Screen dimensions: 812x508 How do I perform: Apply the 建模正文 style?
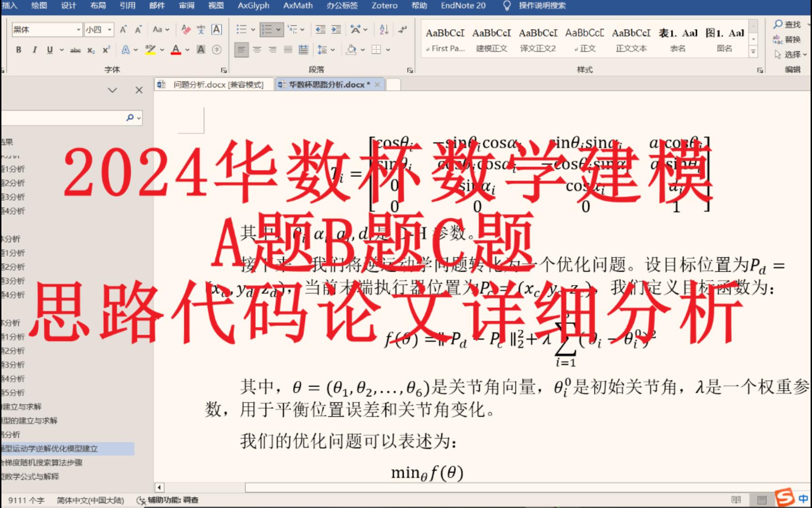(491, 40)
